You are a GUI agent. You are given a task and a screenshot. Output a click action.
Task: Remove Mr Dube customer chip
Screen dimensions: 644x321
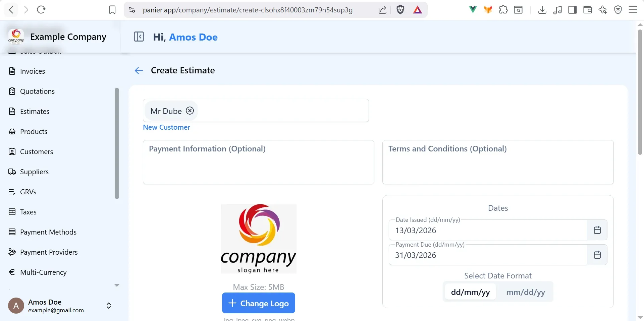tap(190, 111)
